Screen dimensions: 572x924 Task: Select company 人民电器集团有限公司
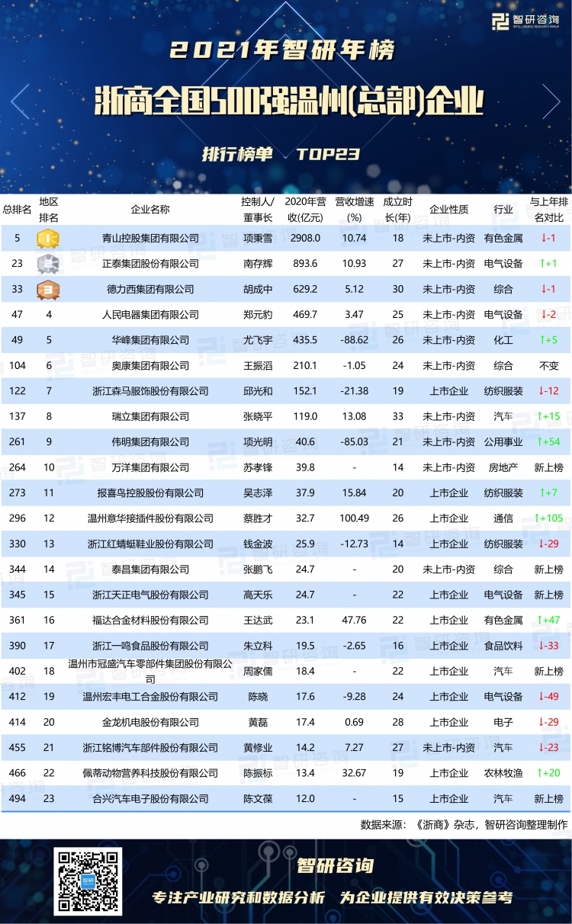click(x=150, y=315)
